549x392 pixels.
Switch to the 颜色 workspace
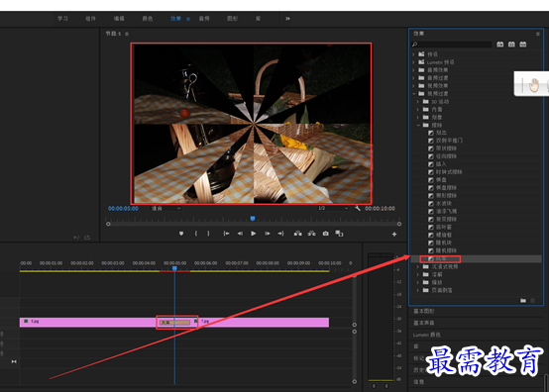tap(148, 19)
